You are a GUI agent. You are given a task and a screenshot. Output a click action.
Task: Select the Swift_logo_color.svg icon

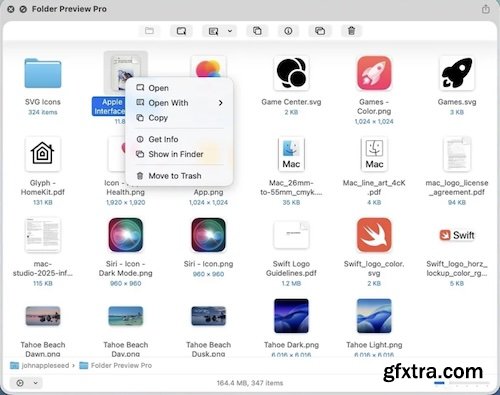[x=374, y=235]
